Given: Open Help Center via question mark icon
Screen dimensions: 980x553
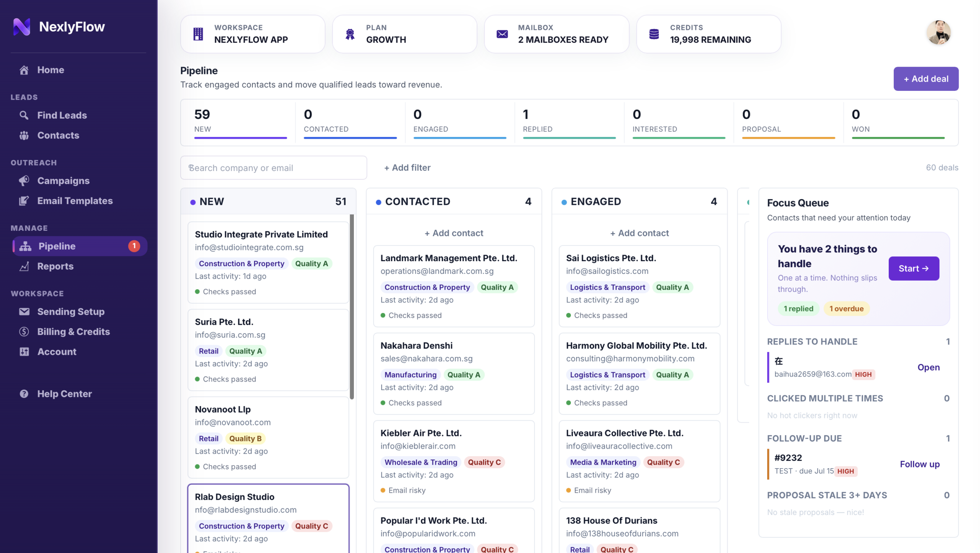Looking at the screenshot, I should click(24, 394).
